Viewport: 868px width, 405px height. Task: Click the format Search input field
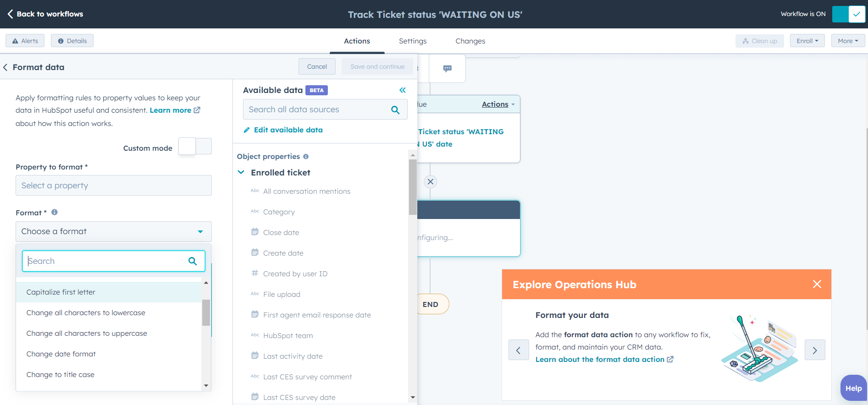point(114,261)
